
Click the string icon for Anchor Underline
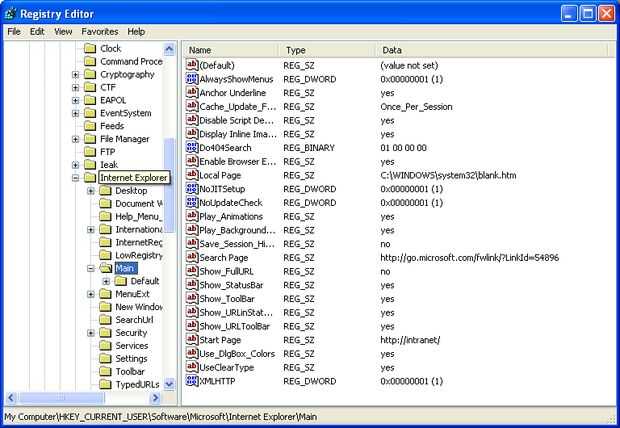tap(192, 93)
